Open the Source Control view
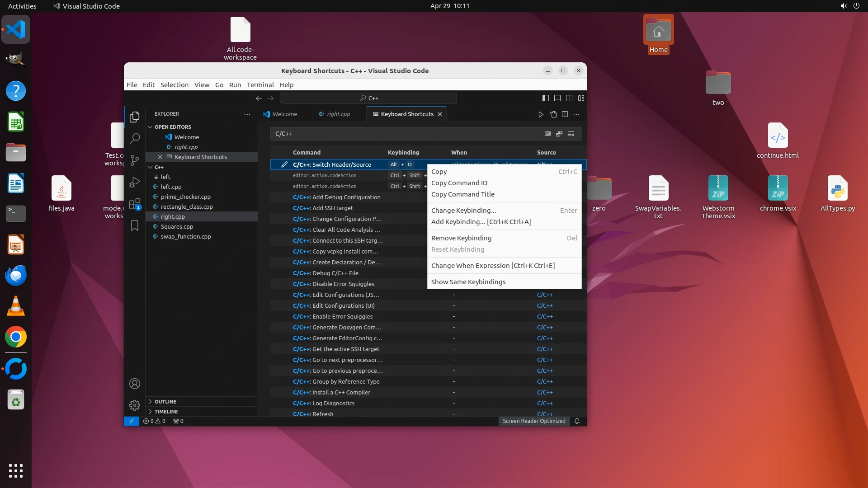The height and width of the screenshot is (488, 868). click(x=135, y=160)
